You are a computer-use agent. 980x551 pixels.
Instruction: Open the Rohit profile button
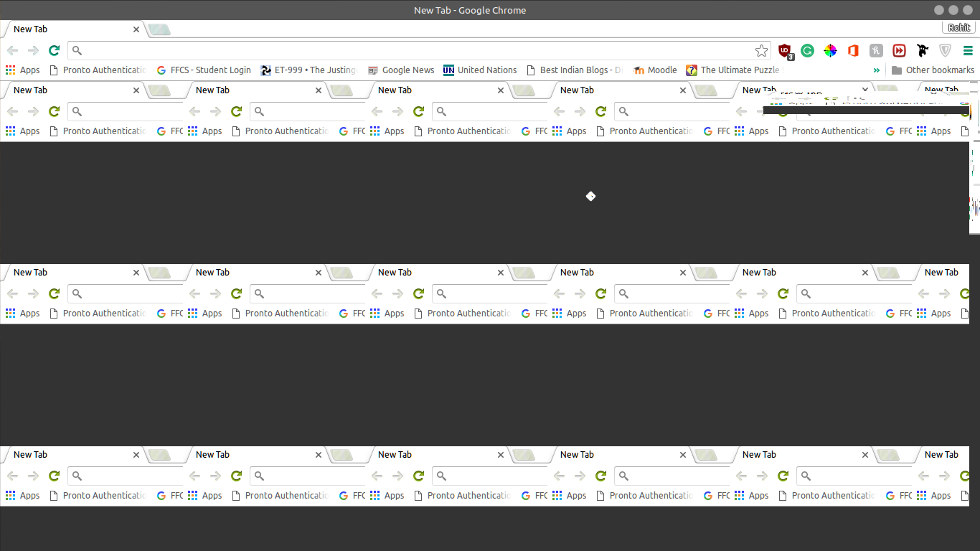coord(958,27)
